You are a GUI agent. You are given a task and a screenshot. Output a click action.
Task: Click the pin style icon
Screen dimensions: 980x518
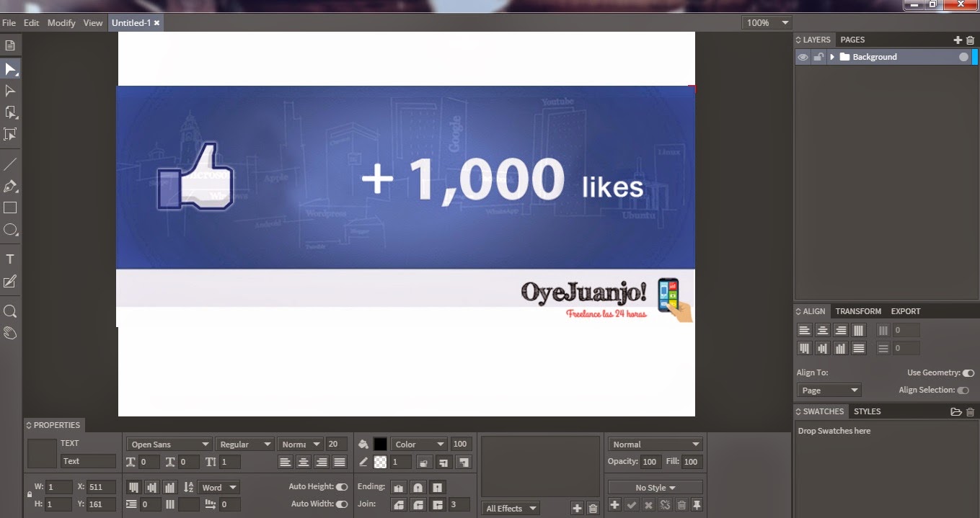point(697,505)
